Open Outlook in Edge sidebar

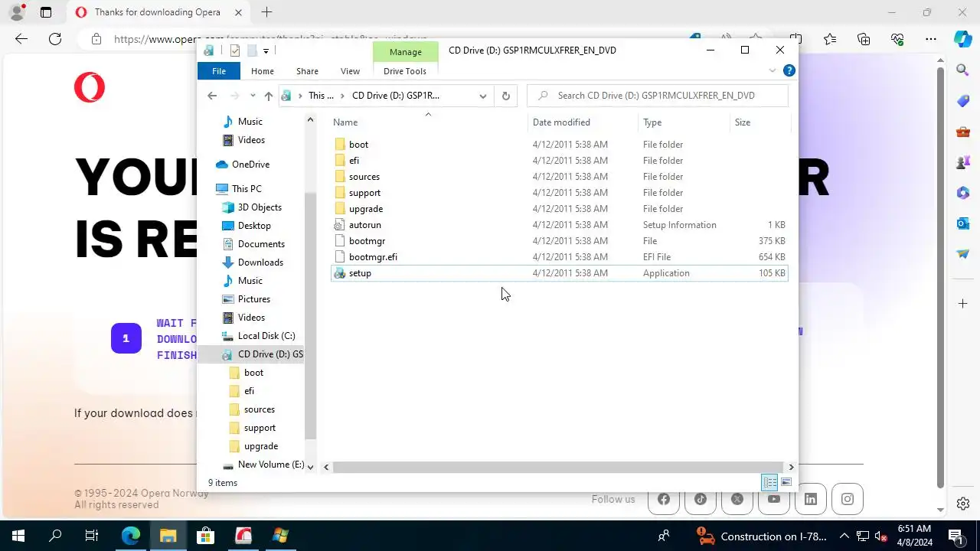click(x=962, y=223)
